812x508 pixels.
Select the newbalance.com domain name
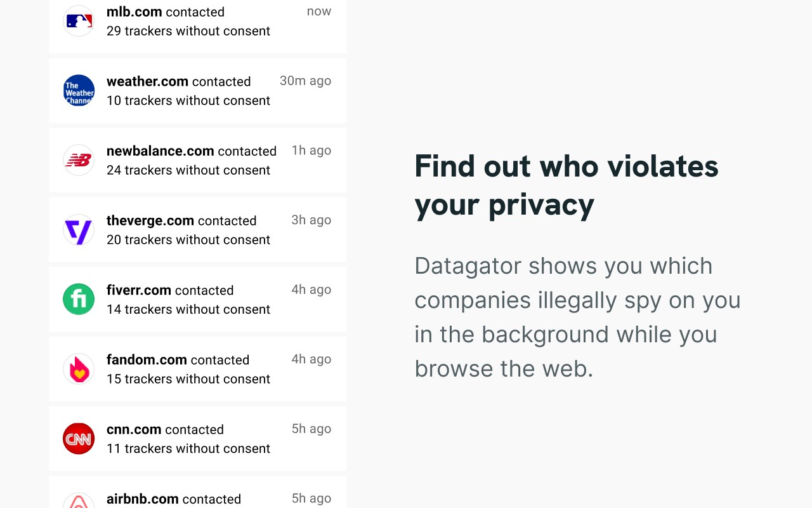click(x=160, y=151)
